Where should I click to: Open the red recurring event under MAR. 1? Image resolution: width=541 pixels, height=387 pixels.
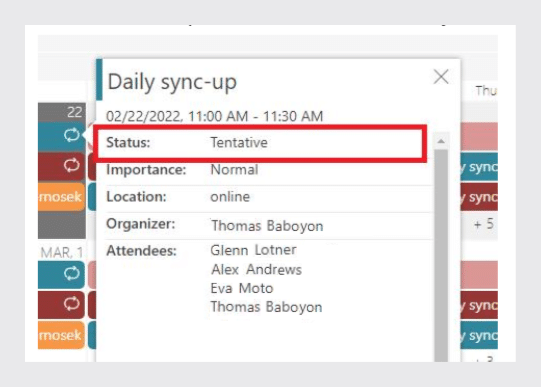coord(61,305)
